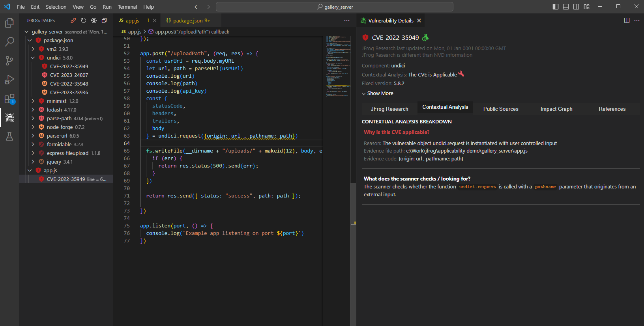Click the red shield icon by CVE title

coord(365,37)
